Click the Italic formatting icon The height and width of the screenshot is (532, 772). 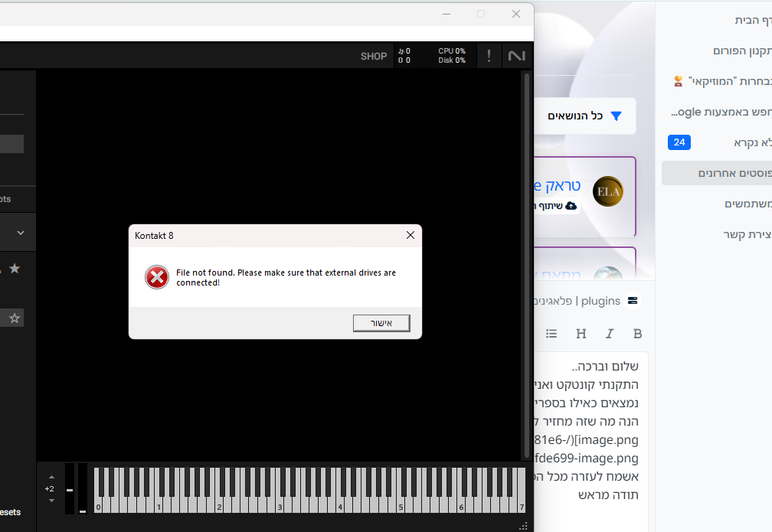(610, 334)
